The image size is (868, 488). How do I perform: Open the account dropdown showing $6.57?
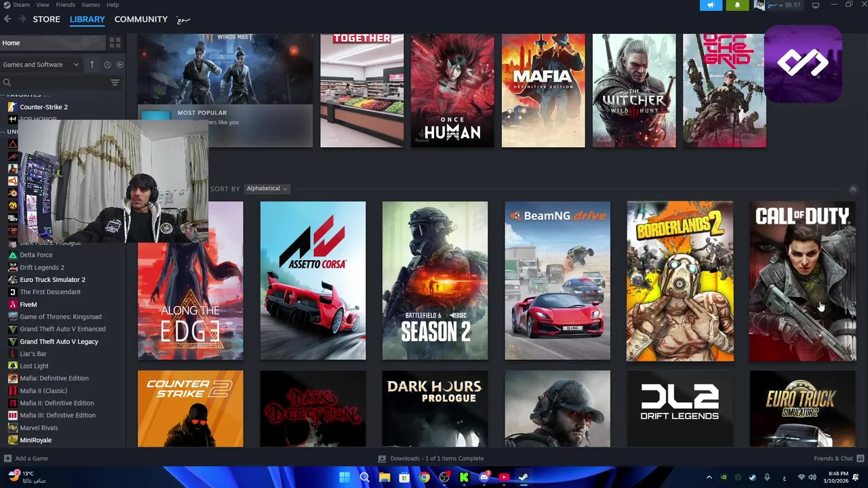click(x=778, y=5)
